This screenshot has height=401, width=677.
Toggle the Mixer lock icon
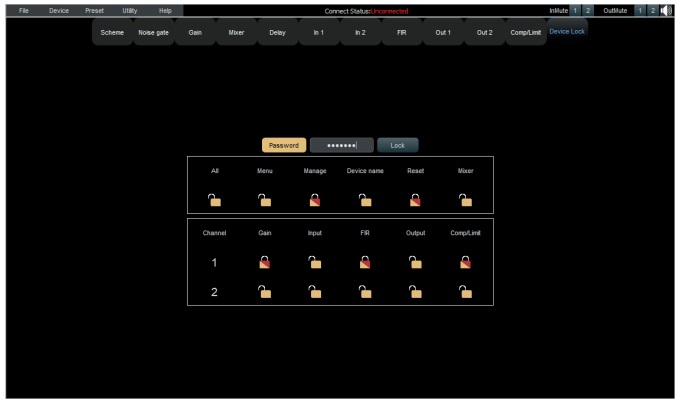[466, 199]
